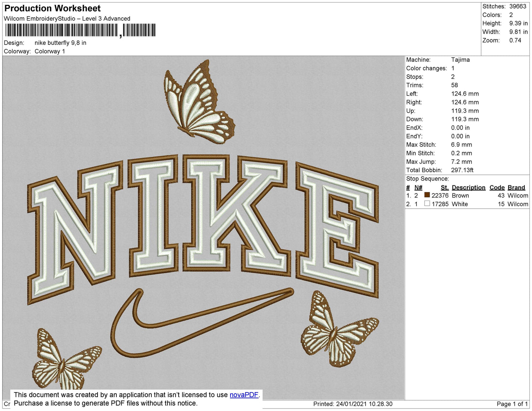Screen dimensions: 532x411
Task: Click the Brown thread color swatch
Action: (x=427, y=195)
